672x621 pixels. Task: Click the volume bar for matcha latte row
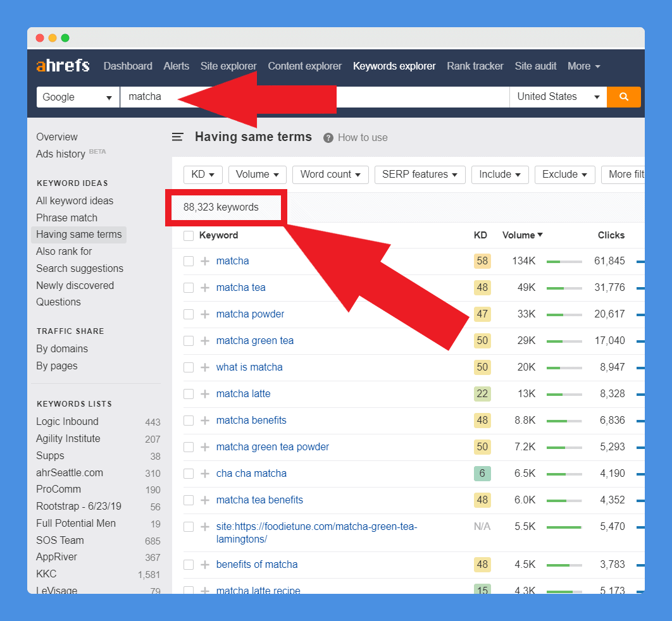(x=564, y=394)
